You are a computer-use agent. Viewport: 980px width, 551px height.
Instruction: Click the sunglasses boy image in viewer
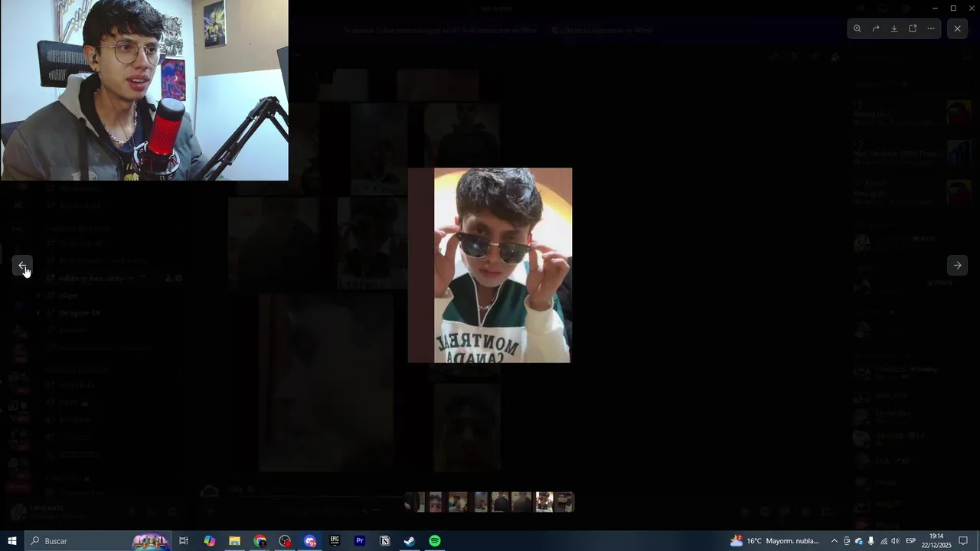pyautogui.click(x=490, y=266)
